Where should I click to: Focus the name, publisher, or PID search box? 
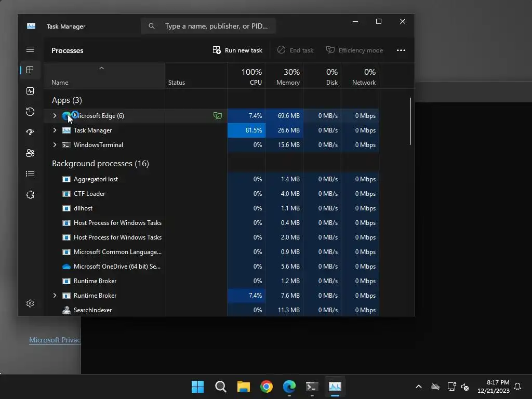point(208,26)
